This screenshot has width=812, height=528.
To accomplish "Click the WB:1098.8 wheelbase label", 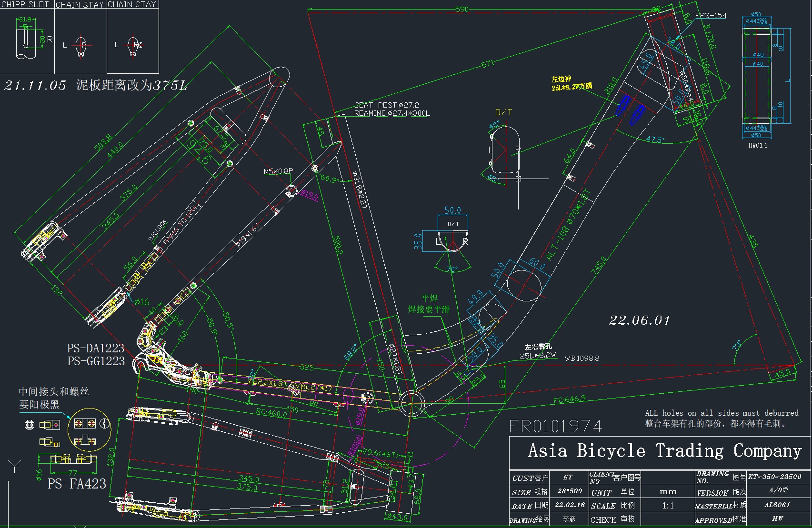I will coord(581,359).
